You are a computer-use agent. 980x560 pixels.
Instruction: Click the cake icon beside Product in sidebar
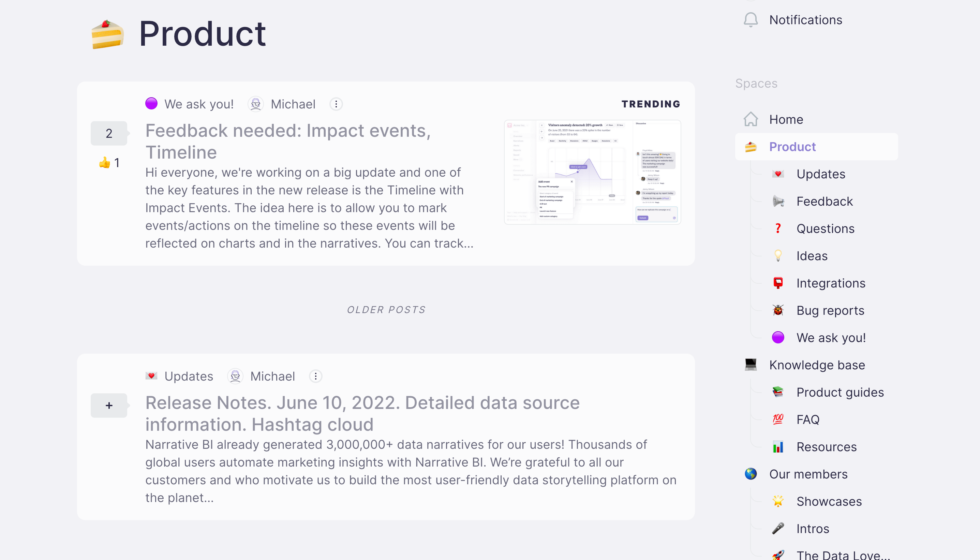point(751,147)
